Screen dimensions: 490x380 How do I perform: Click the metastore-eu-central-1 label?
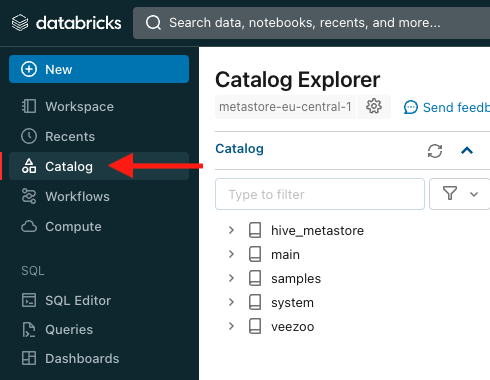tap(285, 107)
